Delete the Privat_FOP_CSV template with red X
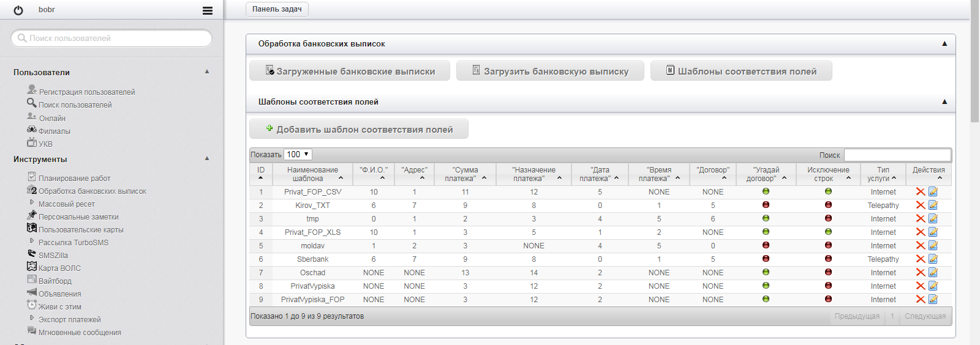The image size is (980, 345). pyautogui.click(x=920, y=192)
